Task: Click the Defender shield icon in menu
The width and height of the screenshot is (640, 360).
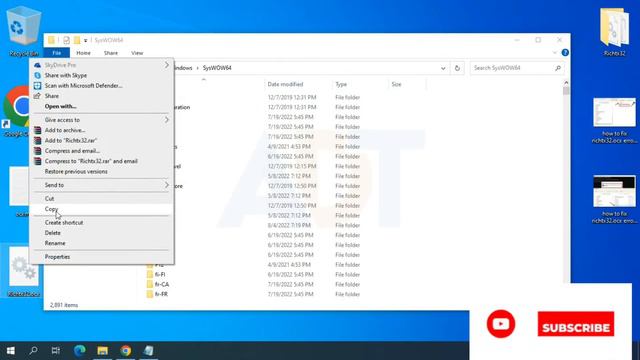Action: point(38,86)
